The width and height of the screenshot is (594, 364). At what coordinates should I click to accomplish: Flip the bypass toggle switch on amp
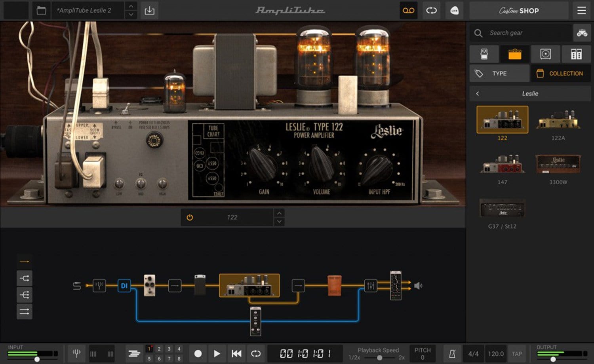(126, 108)
